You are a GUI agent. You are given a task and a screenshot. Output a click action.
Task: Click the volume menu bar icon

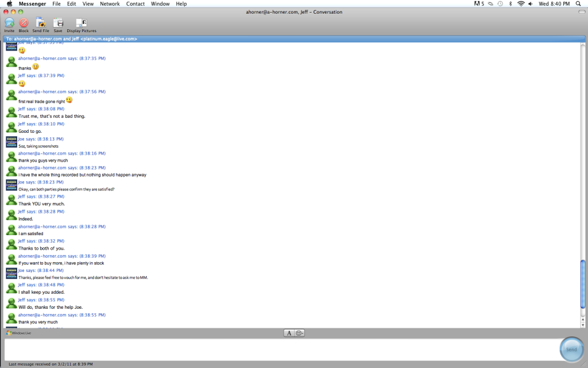530,4
